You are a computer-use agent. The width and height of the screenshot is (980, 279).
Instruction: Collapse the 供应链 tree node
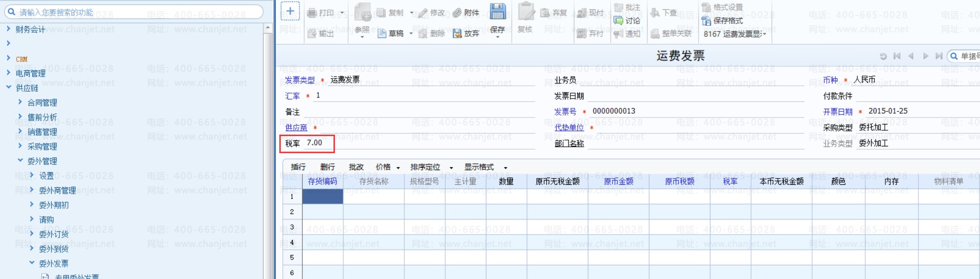click(9, 87)
